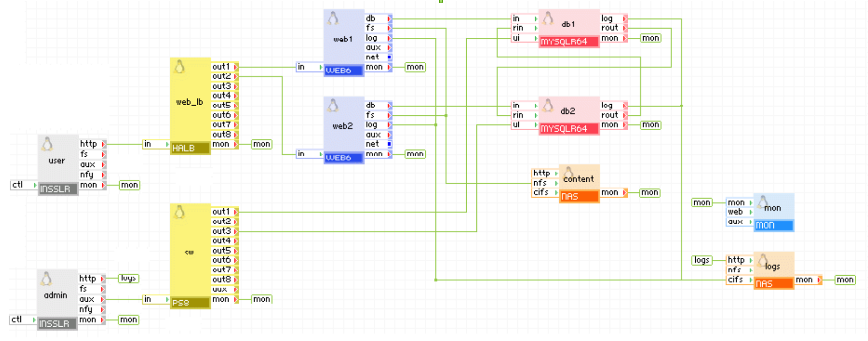
Task: Click web1's net terminal
Action: [x=378, y=57]
